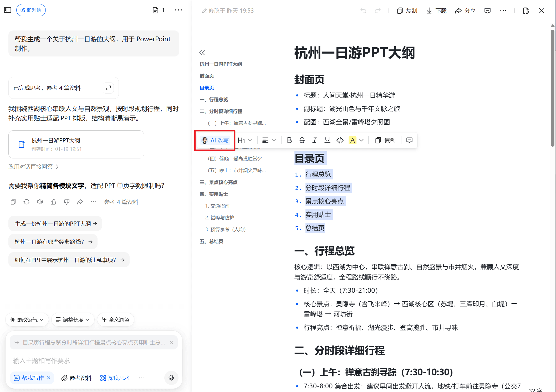Play response aloud with speaker icon
Screen dimensions: 556x392
click(x=40, y=202)
